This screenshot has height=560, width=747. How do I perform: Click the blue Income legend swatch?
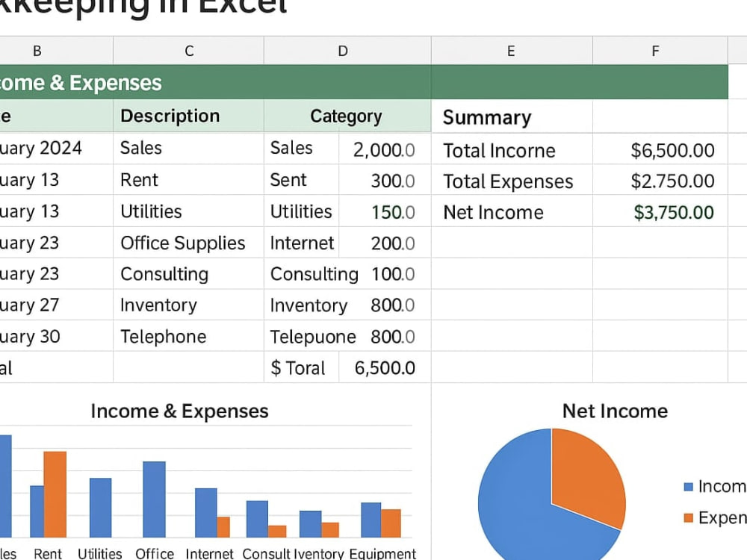pos(688,487)
